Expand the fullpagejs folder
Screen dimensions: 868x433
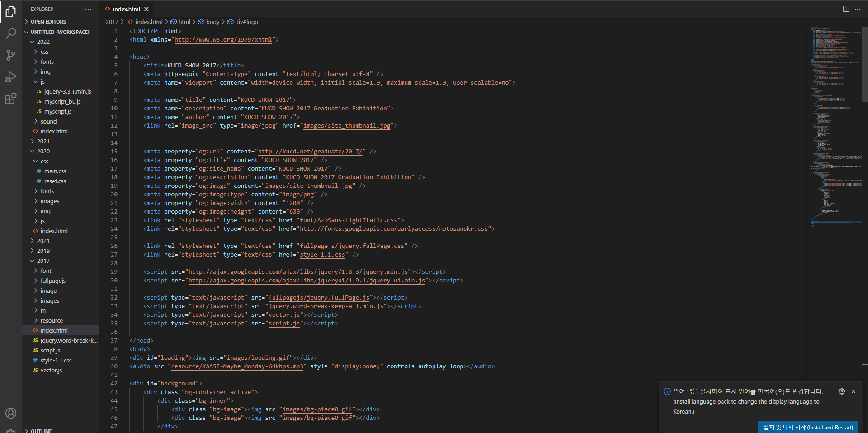(x=60, y=281)
